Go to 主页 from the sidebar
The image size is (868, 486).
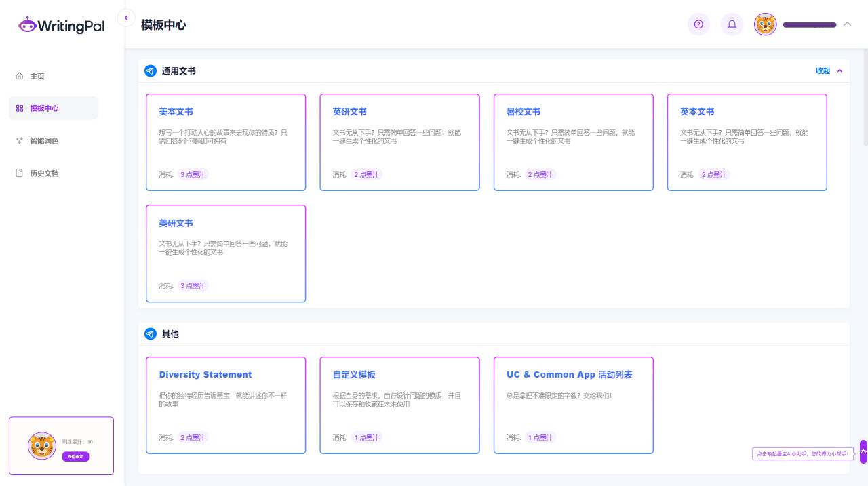[37, 76]
